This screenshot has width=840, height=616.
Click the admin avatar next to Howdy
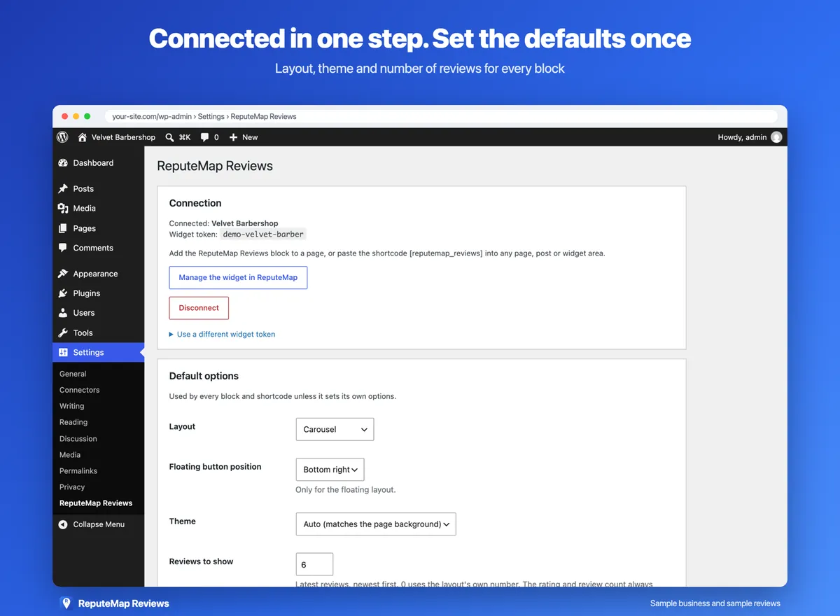click(x=776, y=137)
